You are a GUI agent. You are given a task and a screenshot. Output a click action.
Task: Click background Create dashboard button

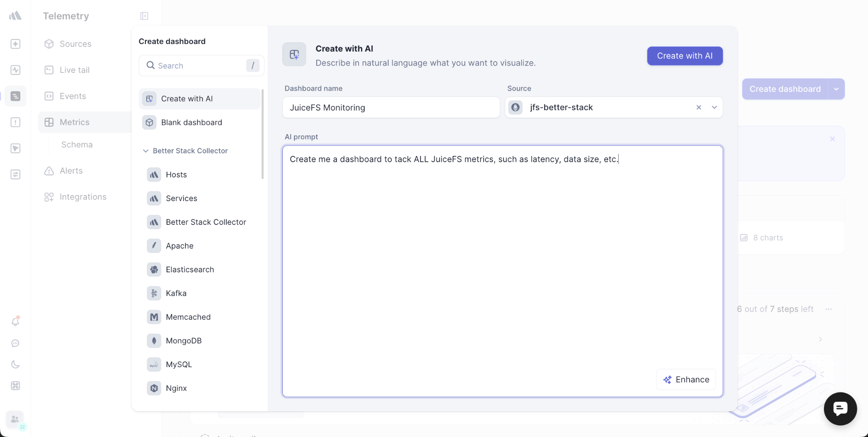pos(785,89)
